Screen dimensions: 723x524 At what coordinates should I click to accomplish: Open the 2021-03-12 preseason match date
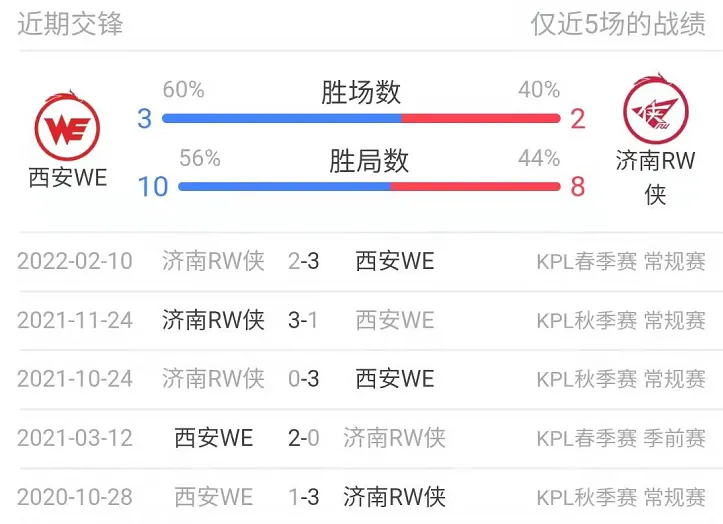point(75,438)
